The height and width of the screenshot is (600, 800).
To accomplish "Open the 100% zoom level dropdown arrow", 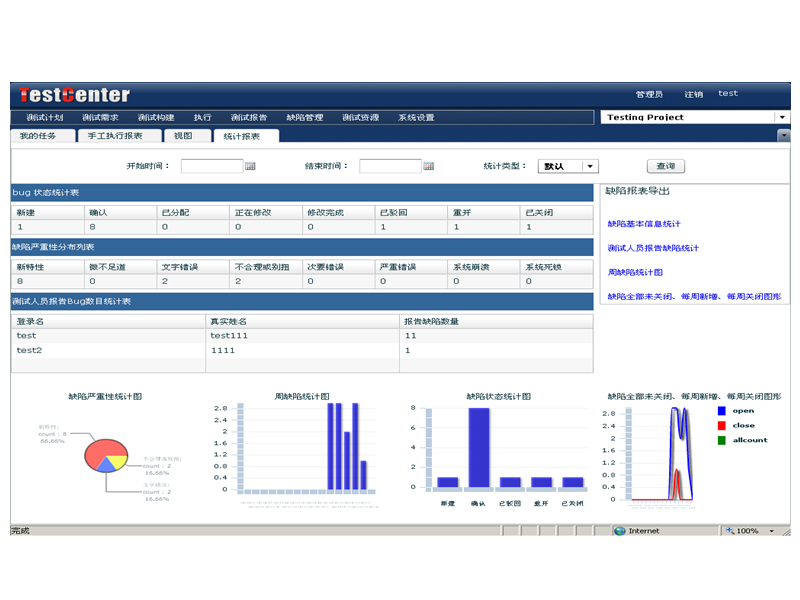I will pyautogui.click(x=772, y=531).
